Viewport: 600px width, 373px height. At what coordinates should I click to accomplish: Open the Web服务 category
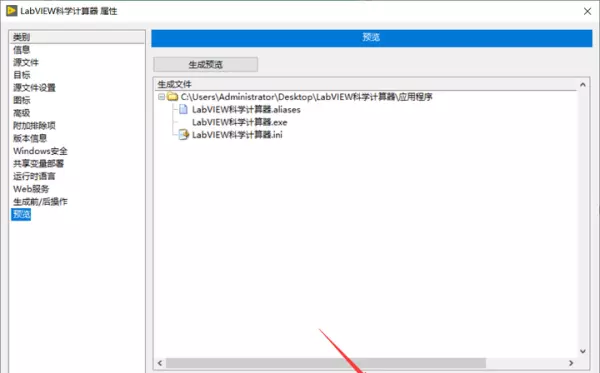[x=31, y=189]
